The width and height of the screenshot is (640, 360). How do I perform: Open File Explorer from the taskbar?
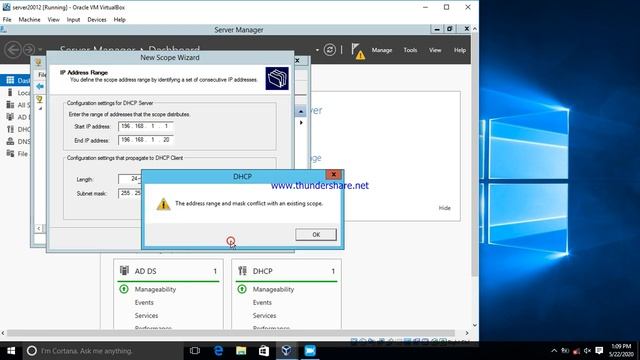[241, 351]
